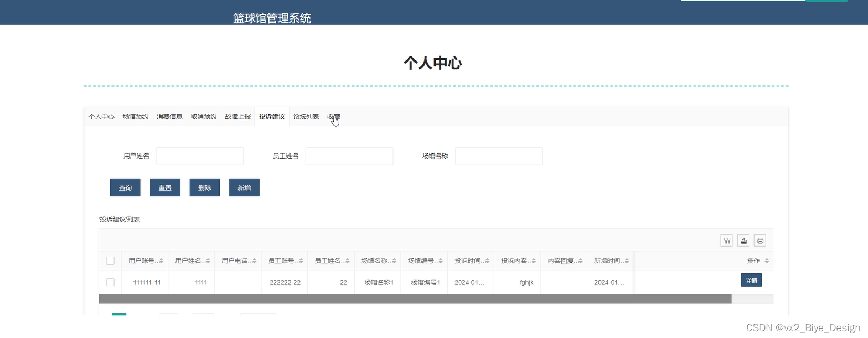
Task: Open 详情 for the complaint row
Action: [x=751, y=280]
